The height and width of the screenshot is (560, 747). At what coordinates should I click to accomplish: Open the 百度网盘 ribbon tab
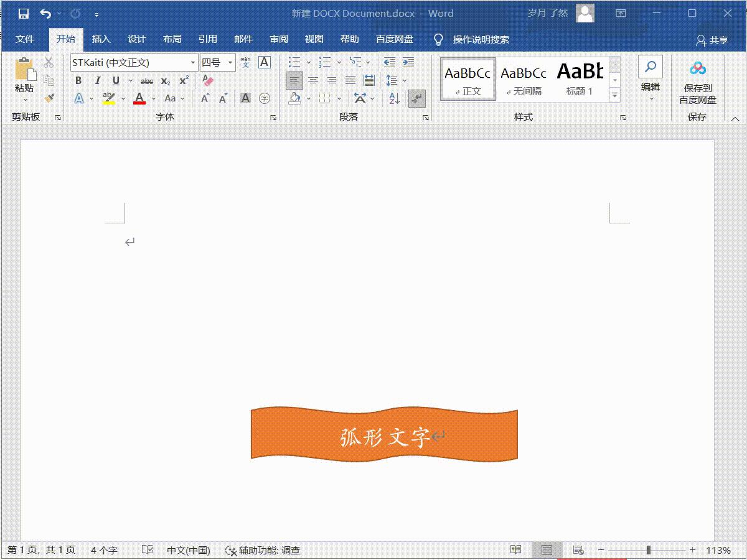(393, 39)
